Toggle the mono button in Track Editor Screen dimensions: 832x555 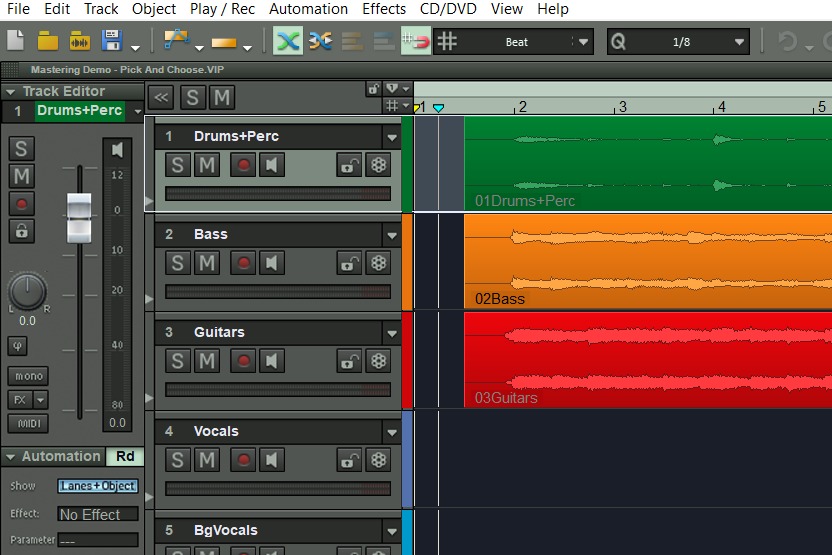pyautogui.click(x=28, y=376)
